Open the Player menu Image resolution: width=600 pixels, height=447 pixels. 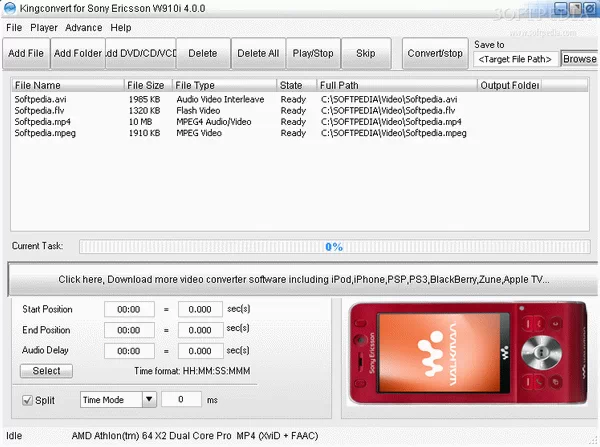tap(44, 28)
